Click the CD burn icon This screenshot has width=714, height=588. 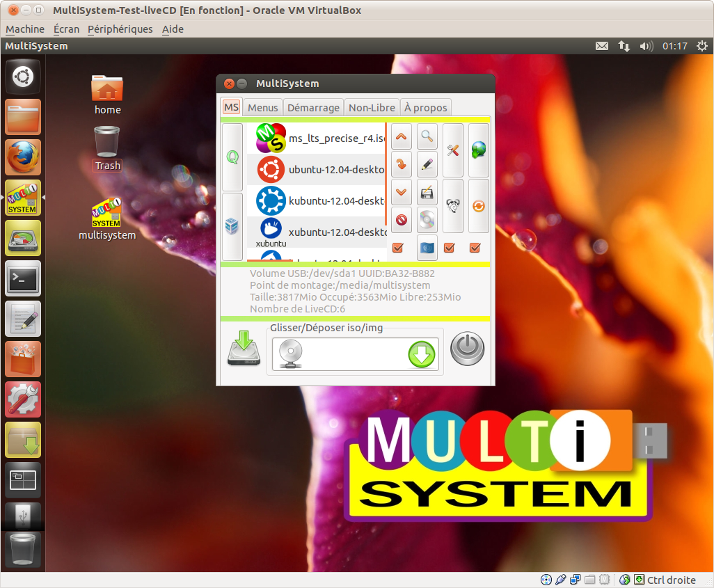click(x=427, y=221)
